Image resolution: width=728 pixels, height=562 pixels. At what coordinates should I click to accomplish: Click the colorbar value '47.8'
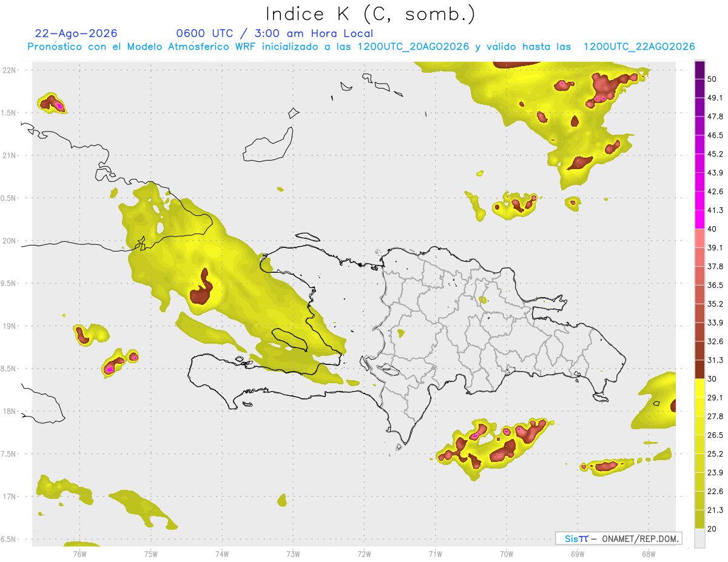click(715, 116)
